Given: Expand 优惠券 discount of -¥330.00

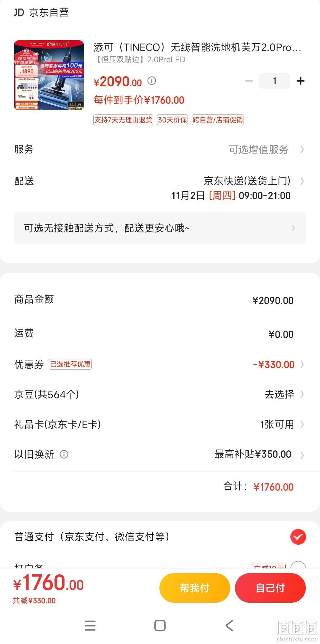Looking at the screenshot, I should [160, 364].
